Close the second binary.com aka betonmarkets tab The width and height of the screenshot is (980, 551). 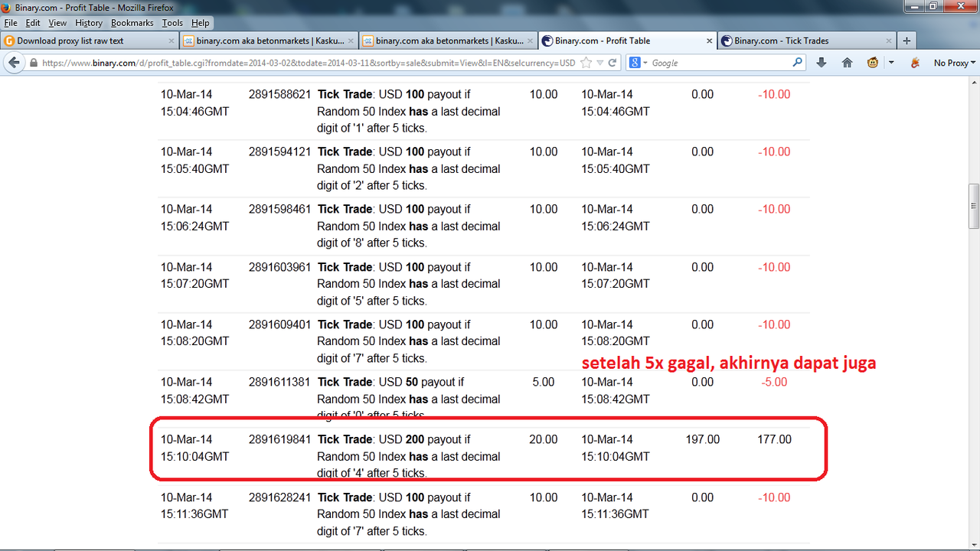[x=530, y=41]
